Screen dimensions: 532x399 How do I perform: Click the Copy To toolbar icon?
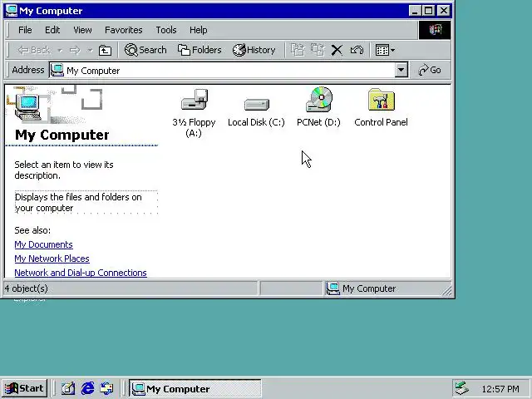coord(318,50)
